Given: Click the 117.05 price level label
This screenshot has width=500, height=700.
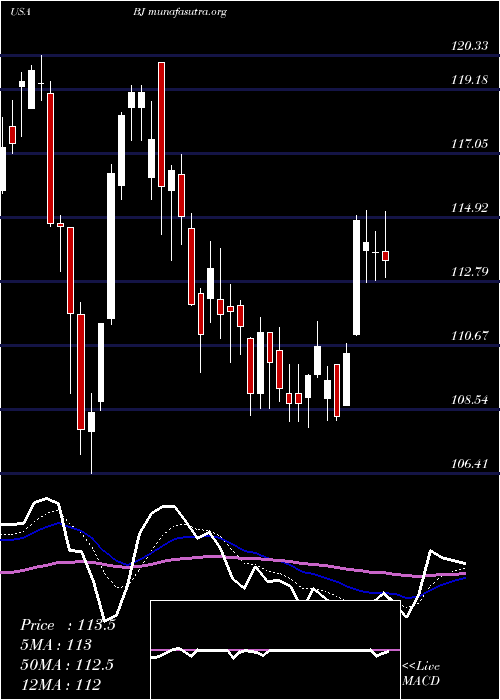Looking at the screenshot, I should pos(469,144).
